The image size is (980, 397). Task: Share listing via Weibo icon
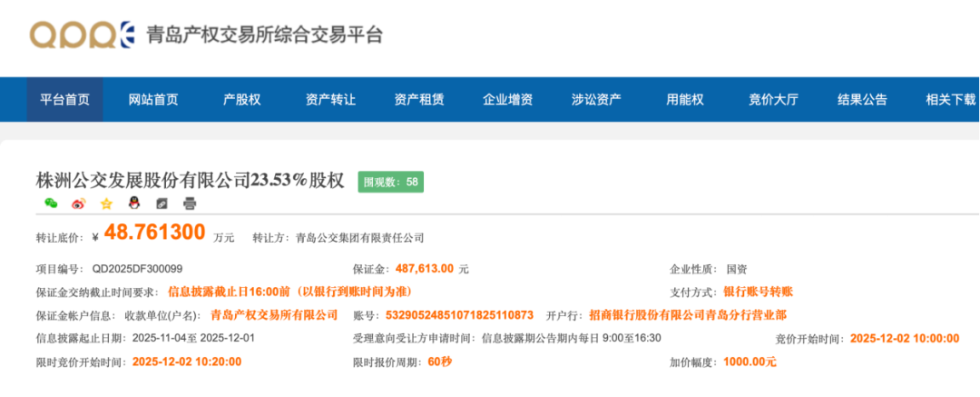(78, 203)
